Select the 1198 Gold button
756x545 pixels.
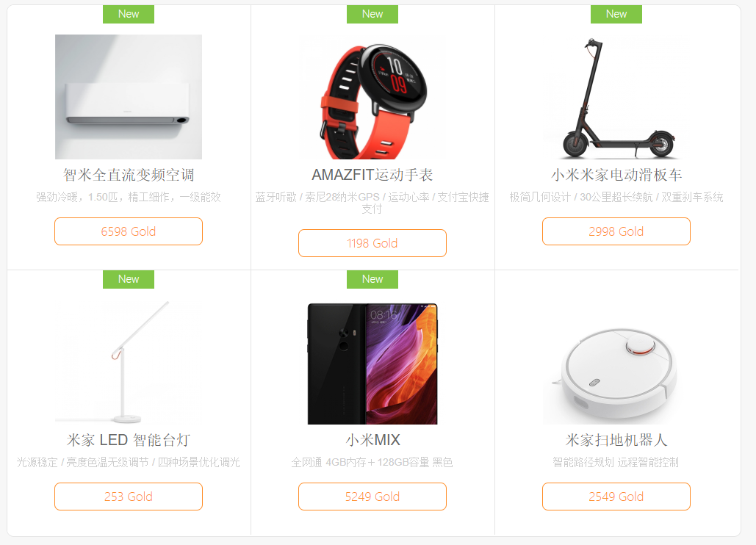372,243
